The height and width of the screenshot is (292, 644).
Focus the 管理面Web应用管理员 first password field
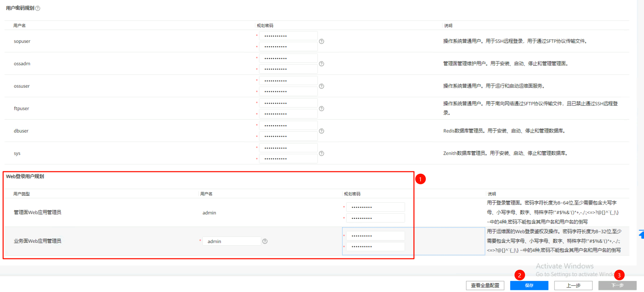[375, 207]
